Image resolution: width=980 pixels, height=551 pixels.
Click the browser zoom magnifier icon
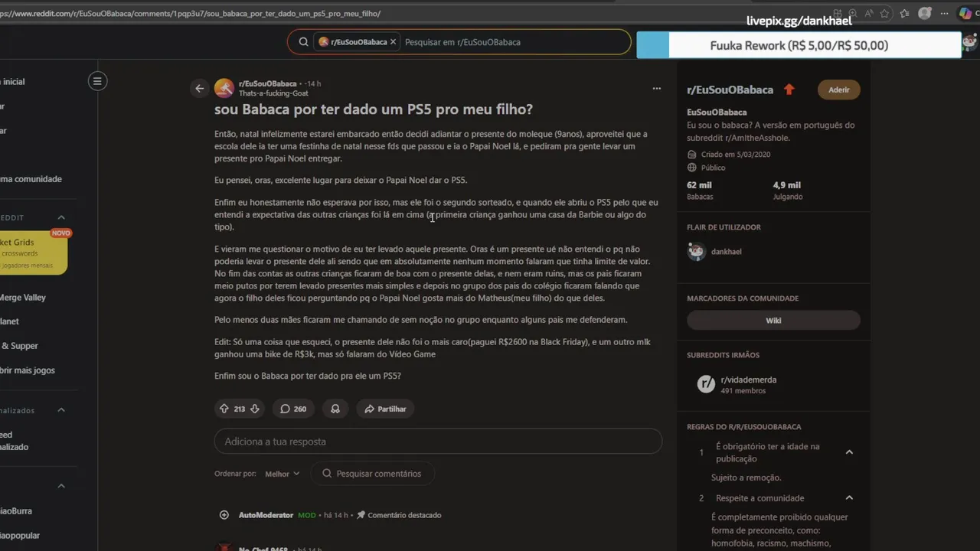click(854, 14)
